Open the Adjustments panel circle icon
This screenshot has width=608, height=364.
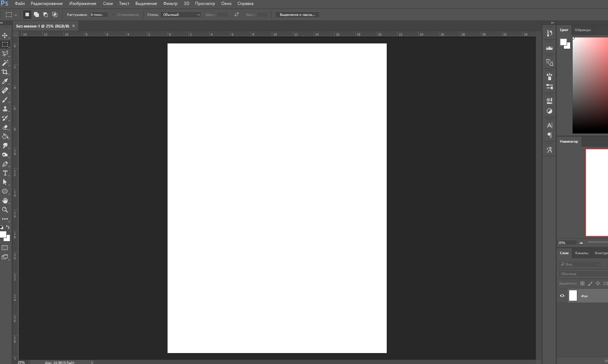[x=549, y=111]
